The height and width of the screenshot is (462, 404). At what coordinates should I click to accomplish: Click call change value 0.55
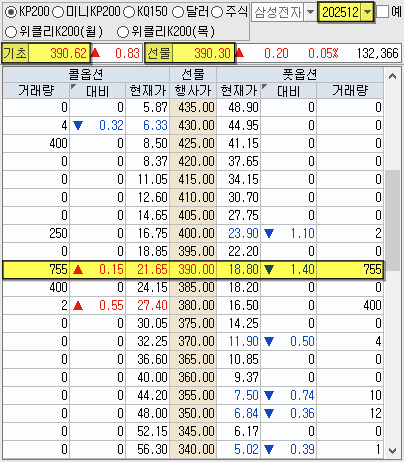tap(111, 306)
